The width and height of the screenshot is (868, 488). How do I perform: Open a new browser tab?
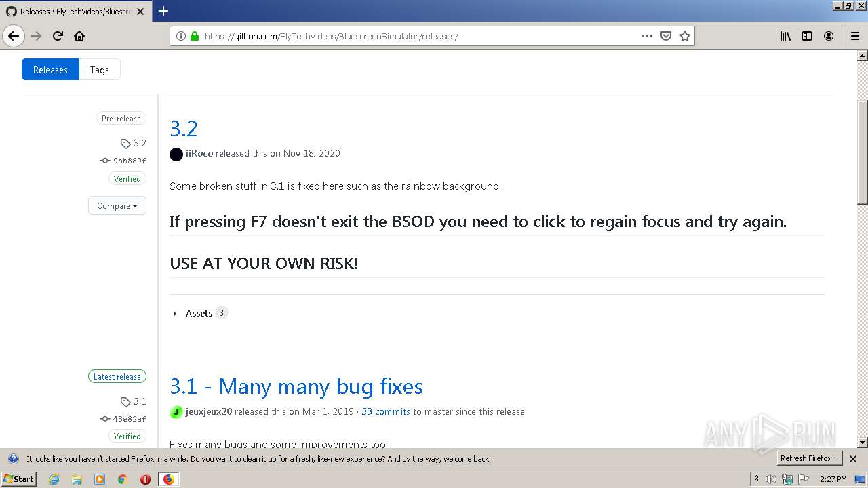click(163, 11)
